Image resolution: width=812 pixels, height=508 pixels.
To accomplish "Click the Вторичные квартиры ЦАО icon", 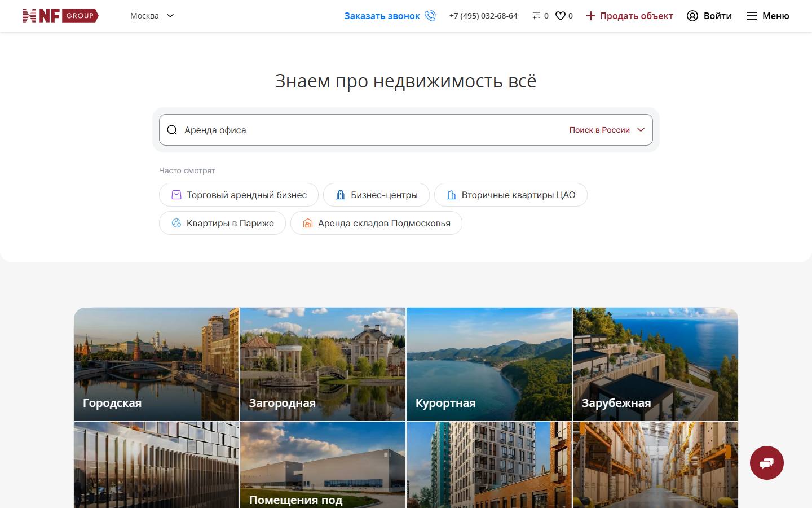I will click(x=452, y=195).
